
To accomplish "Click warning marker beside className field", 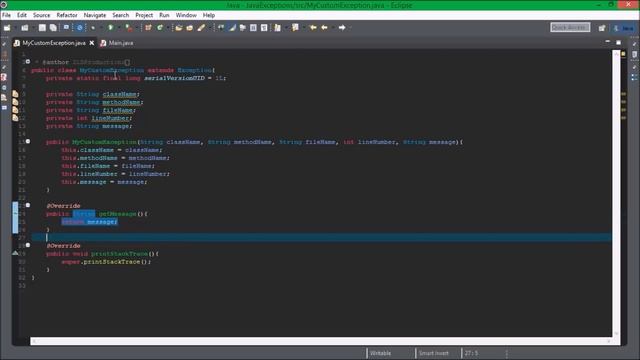I will click(x=15, y=94).
